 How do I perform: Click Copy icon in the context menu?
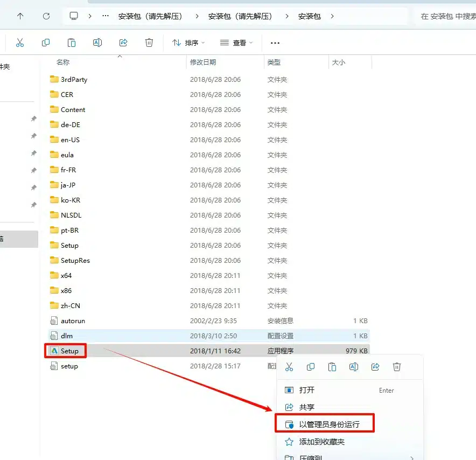tap(311, 367)
